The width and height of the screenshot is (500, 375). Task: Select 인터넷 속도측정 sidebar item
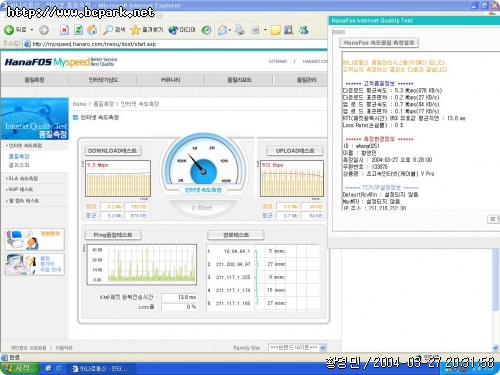(24, 146)
